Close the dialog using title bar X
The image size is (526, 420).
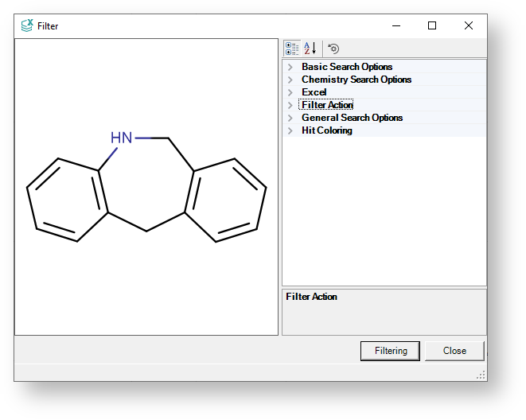[469, 25]
